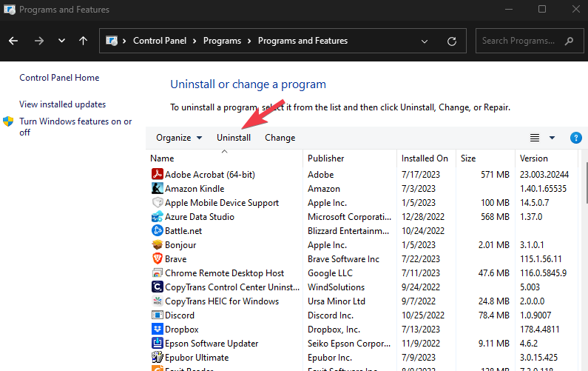The height and width of the screenshot is (371, 588).
Task: Go forward with the forward arrow
Action: pos(39,41)
